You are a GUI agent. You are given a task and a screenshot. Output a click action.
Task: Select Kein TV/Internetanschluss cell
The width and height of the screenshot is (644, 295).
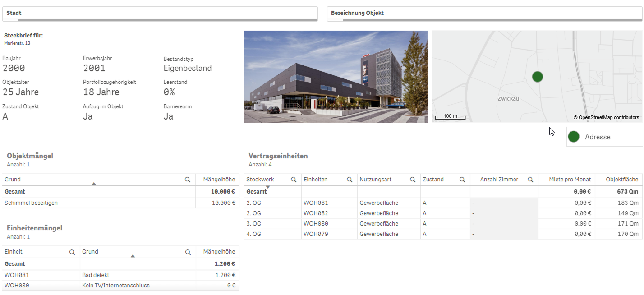116,285
